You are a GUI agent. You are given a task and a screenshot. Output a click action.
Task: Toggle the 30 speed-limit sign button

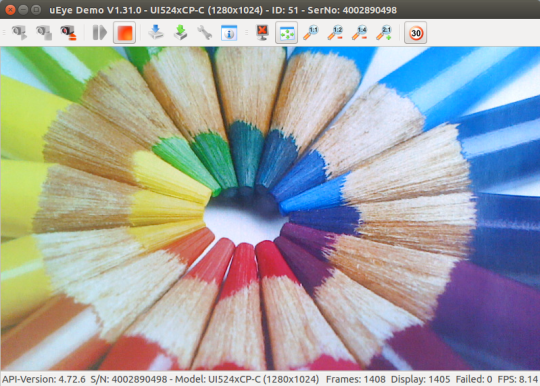416,33
